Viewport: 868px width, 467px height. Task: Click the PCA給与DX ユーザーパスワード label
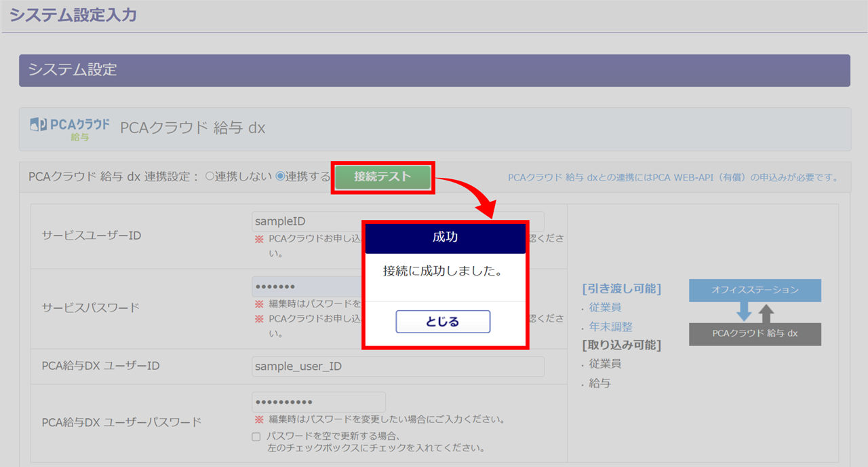[x=121, y=422]
